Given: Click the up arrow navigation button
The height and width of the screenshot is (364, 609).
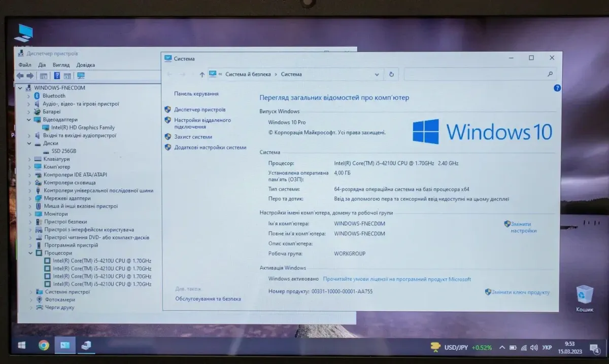Looking at the screenshot, I should click(x=202, y=75).
